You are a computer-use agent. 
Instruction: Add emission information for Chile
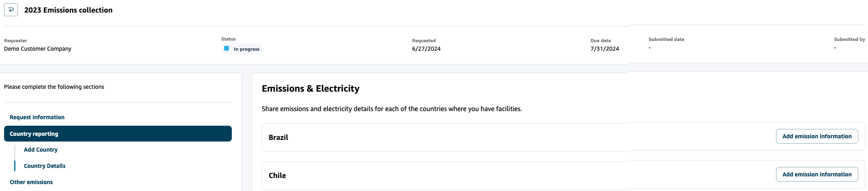pos(817,174)
